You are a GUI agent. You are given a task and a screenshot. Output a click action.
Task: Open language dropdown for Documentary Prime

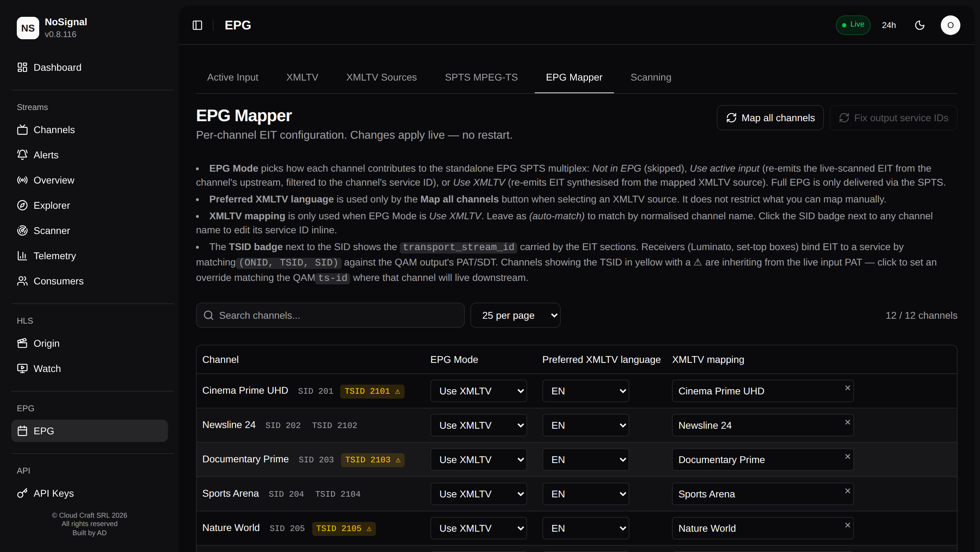pyautogui.click(x=586, y=460)
